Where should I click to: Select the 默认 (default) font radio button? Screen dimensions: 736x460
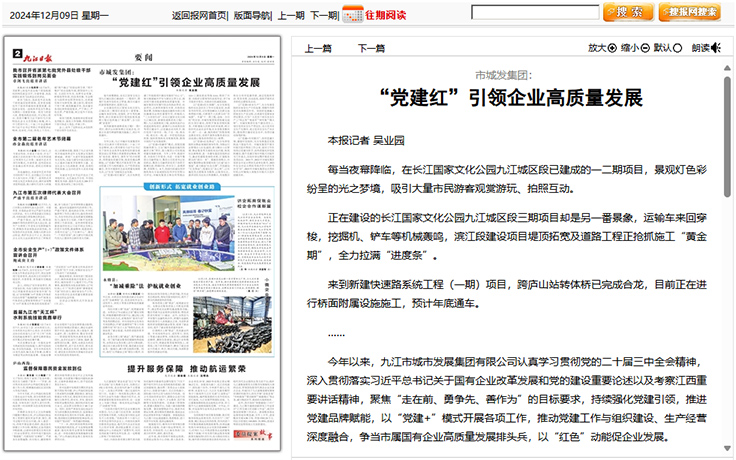coord(678,48)
